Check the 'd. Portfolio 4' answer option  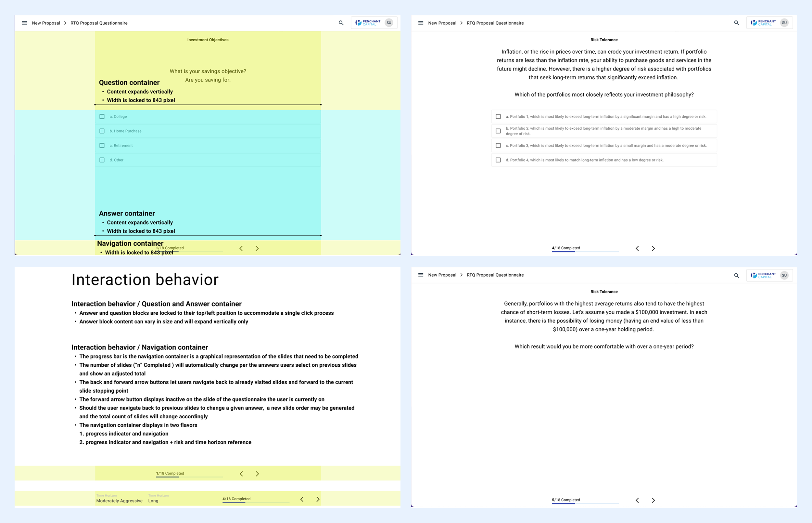[x=498, y=160]
